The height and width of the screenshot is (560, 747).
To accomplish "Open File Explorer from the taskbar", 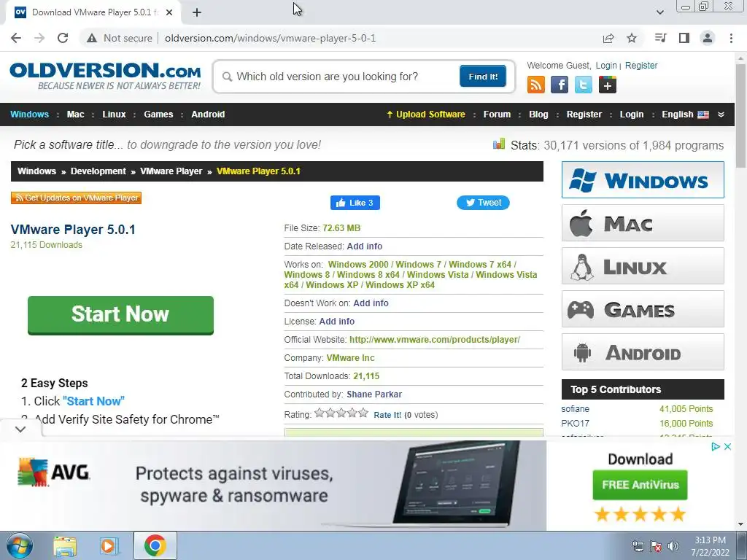I will point(65,545).
